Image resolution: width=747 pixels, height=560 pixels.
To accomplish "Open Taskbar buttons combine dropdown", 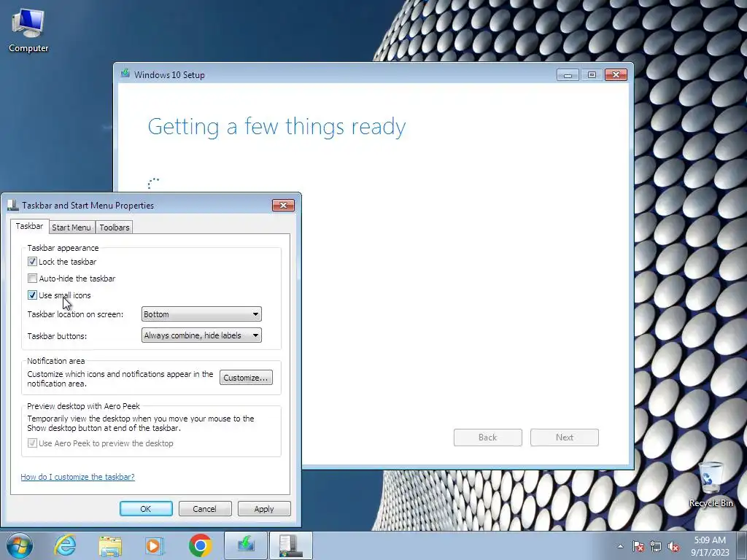I will pos(201,335).
